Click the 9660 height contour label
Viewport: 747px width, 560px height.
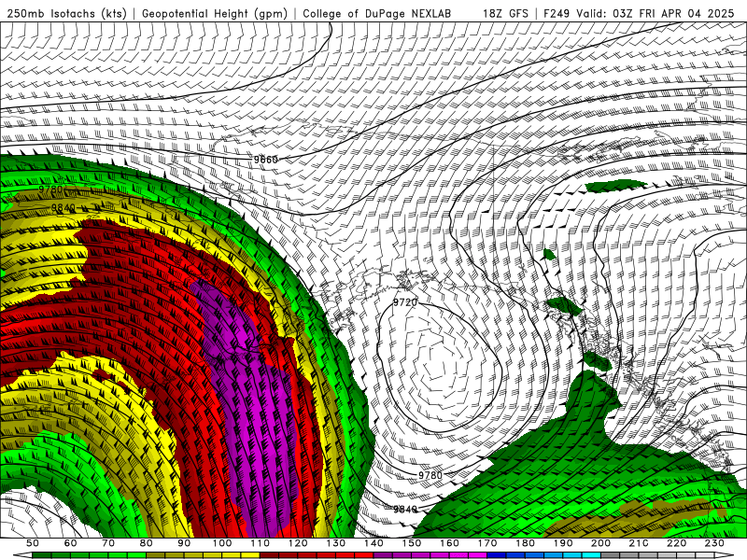(x=265, y=160)
